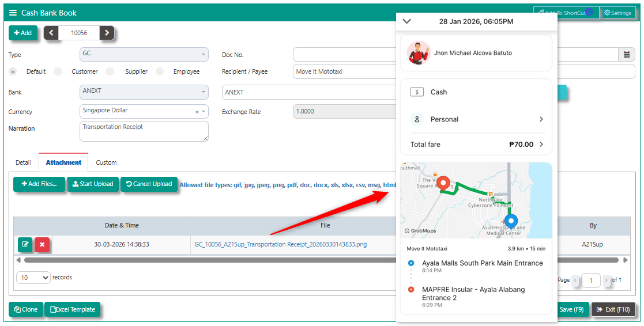Click the A21Sup cell in By column

[x=592, y=244]
